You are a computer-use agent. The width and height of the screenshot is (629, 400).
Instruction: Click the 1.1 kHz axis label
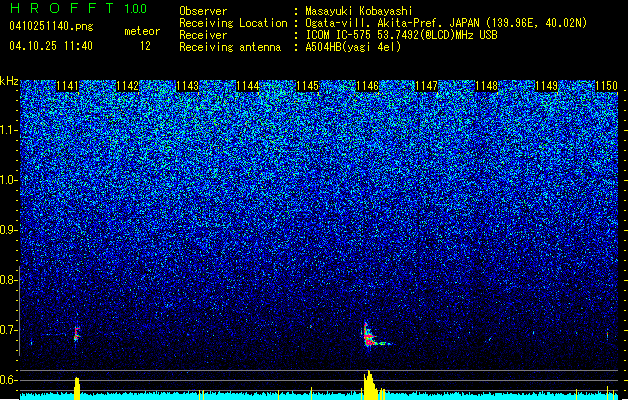coord(9,130)
